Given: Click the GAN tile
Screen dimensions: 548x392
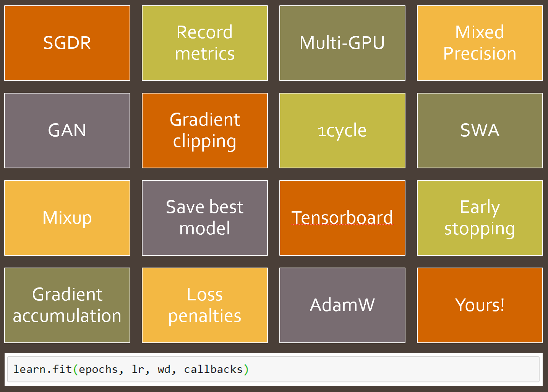Looking at the screenshot, I should tap(67, 131).
